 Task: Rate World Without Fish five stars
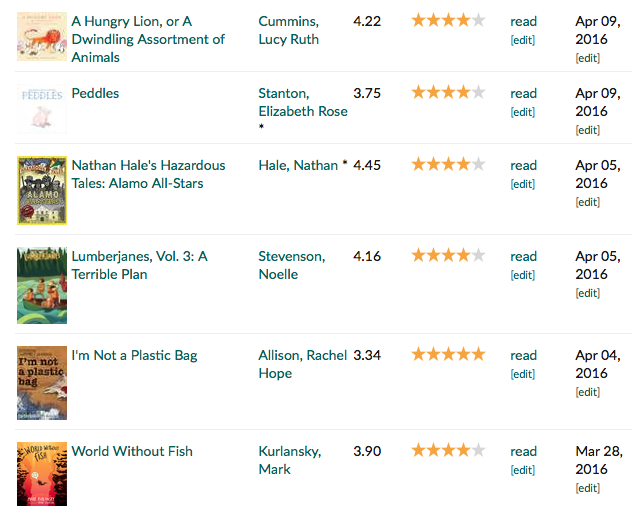pyautogui.click(x=478, y=450)
